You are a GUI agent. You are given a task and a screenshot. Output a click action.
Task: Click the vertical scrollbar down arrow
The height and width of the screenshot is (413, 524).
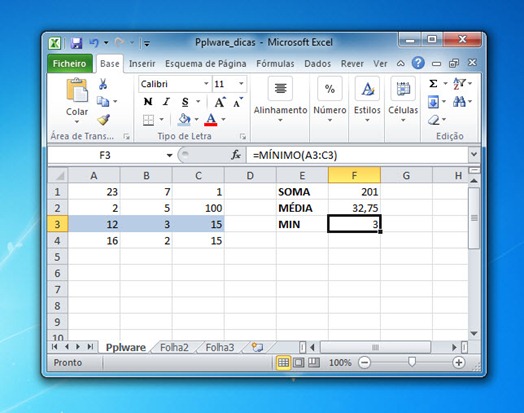coord(474,333)
